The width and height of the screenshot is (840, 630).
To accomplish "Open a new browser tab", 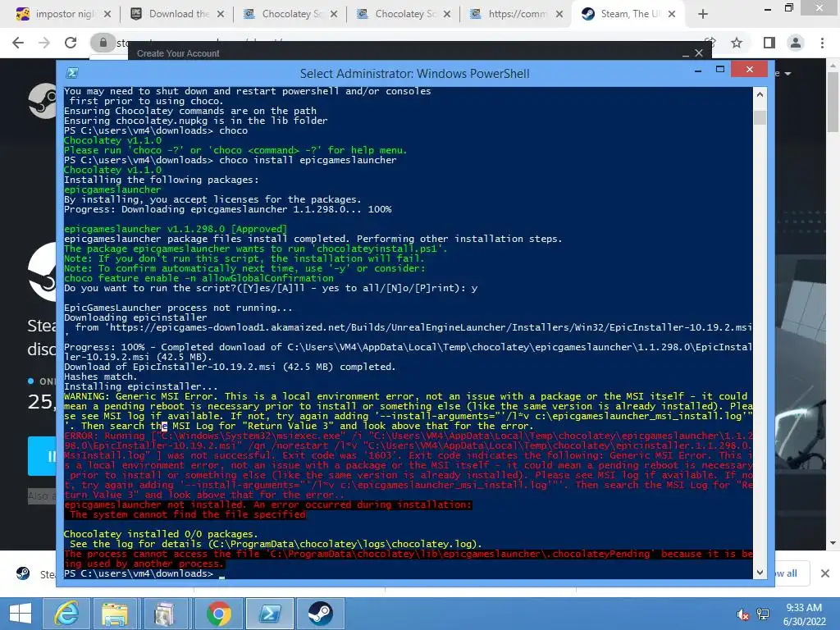I will click(x=703, y=15).
